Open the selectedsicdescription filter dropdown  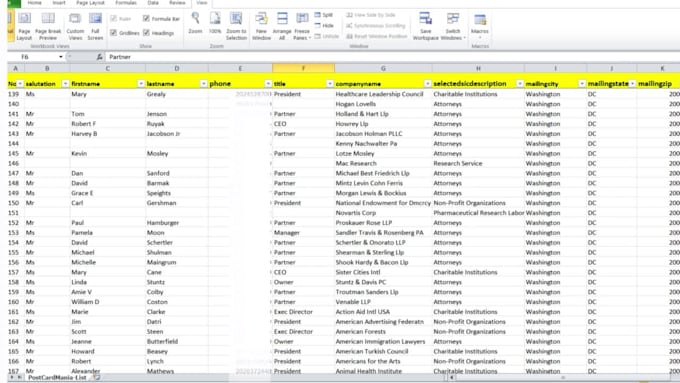pos(520,83)
